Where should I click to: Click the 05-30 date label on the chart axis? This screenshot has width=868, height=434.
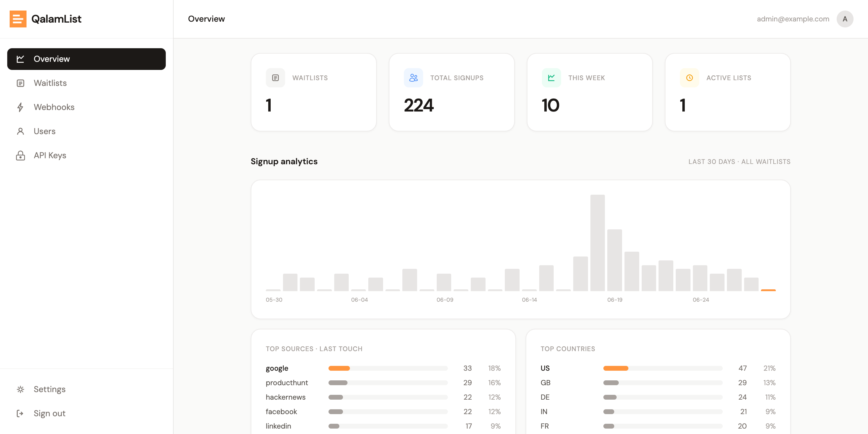(274, 300)
